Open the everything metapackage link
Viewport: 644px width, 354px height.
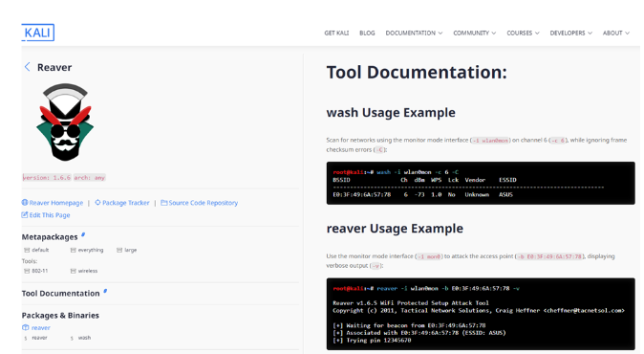91,250
